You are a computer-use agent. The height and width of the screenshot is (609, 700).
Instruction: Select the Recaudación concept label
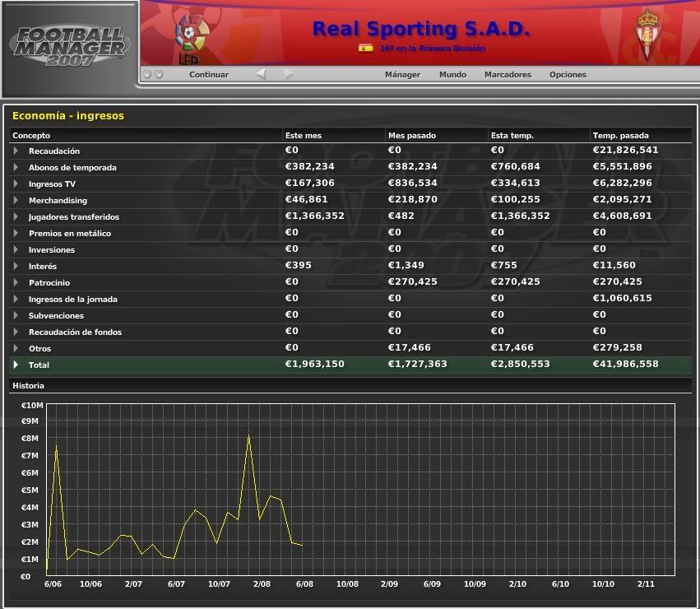pos(54,151)
